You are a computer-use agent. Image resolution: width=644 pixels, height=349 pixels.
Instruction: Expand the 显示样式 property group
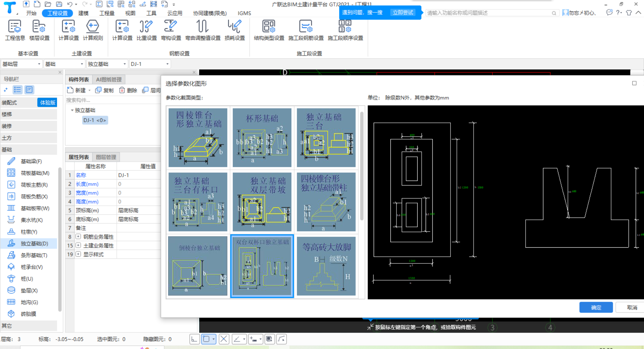(78, 254)
